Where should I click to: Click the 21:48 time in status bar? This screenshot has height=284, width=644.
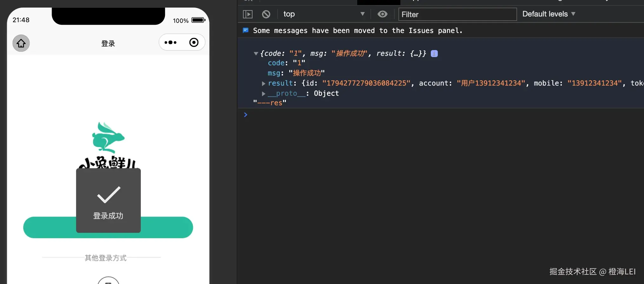(x=21, y=20)
